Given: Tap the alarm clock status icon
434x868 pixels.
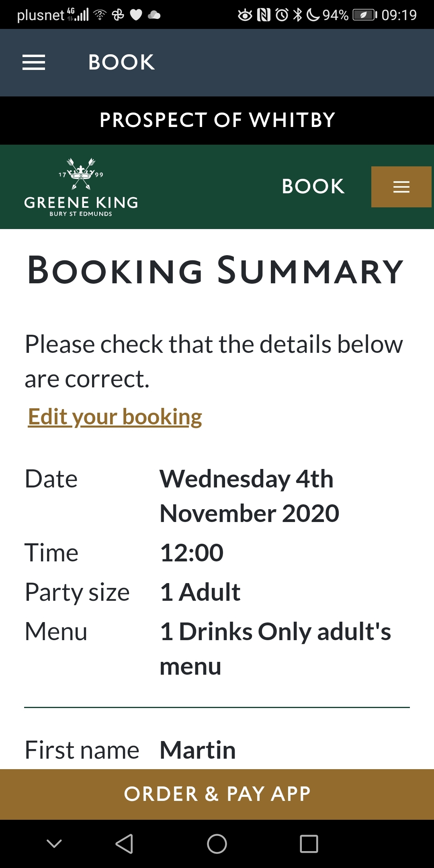Looking at the screenshot, I should pos(282,15).
